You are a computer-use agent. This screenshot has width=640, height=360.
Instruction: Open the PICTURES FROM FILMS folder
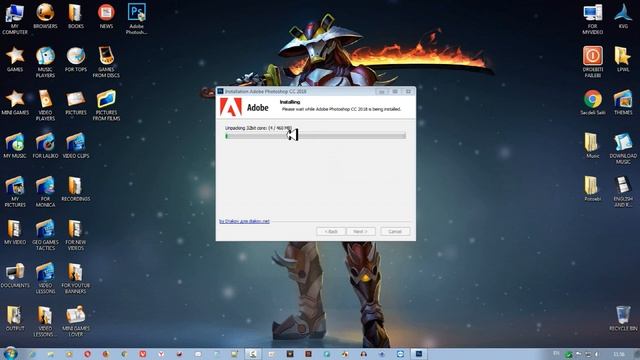click(x=106, y=105)
